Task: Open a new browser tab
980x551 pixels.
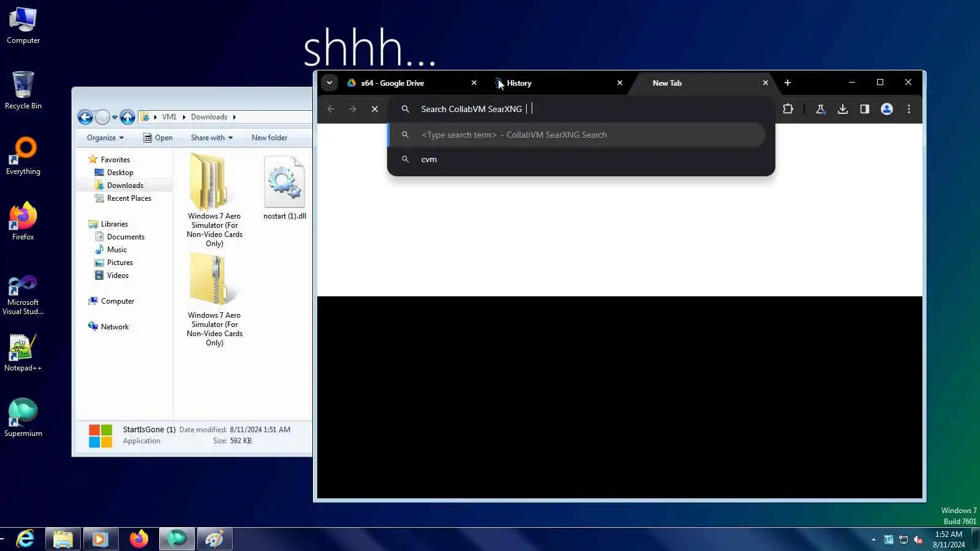Action: [x=788, y=83]
